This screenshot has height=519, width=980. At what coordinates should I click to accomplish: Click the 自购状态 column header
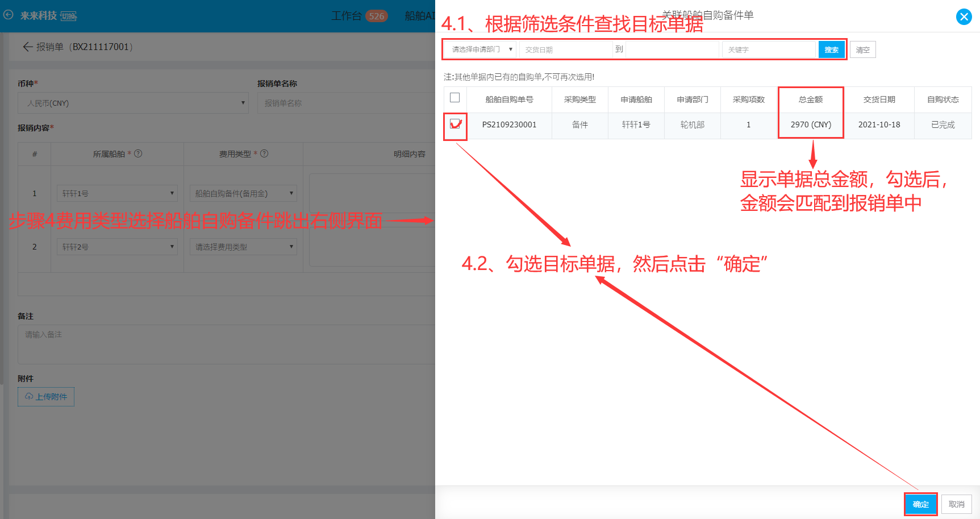943,99
